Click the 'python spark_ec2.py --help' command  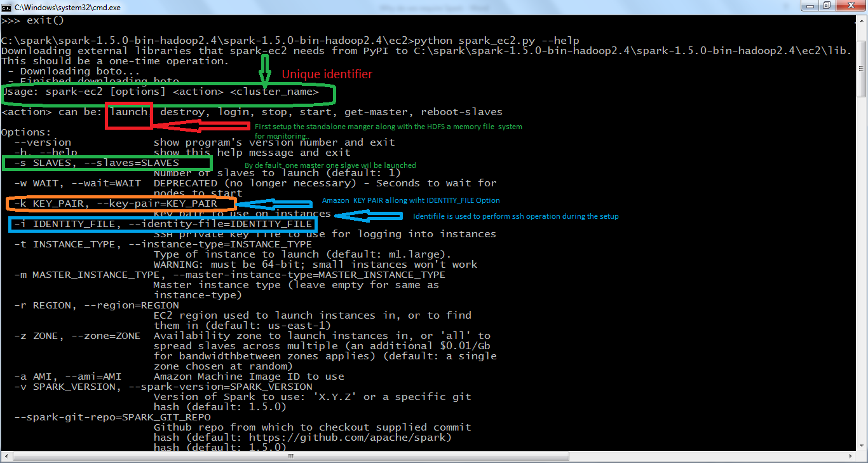click(x=496, y=41)
